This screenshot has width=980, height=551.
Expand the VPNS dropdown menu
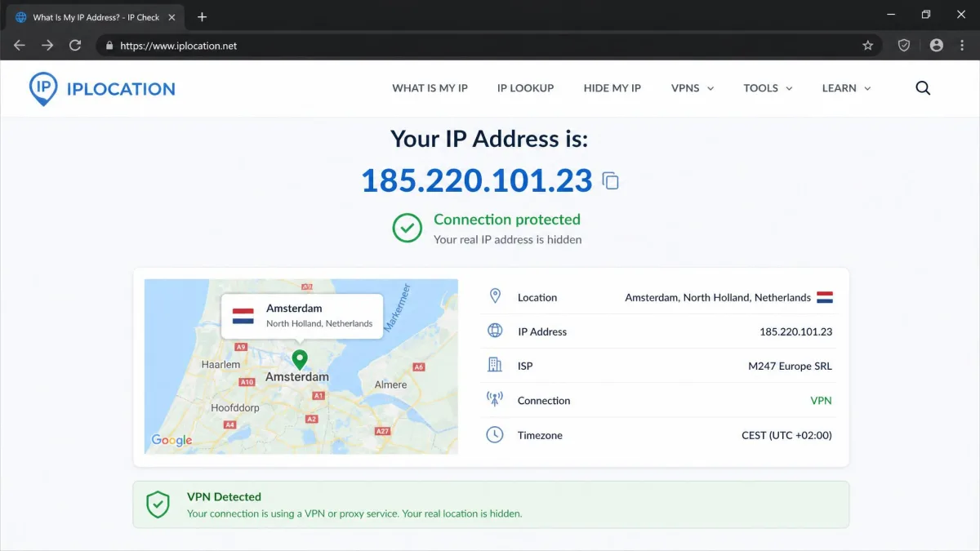[x=693, y=88]
